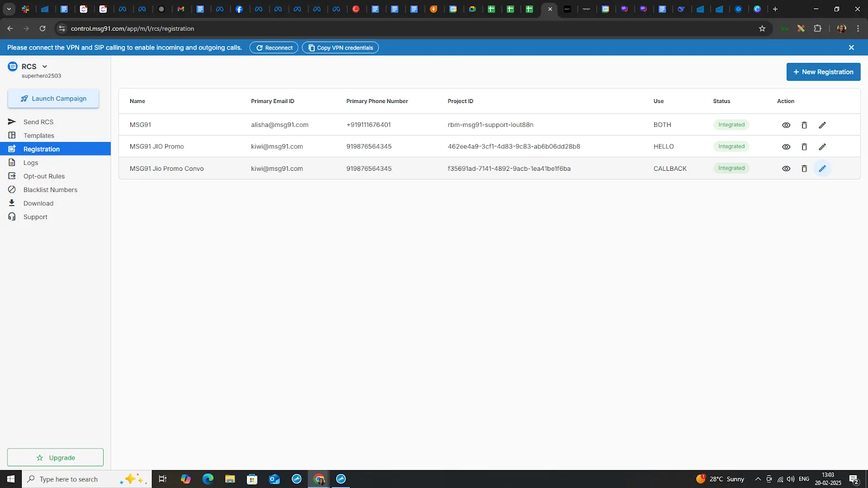Delete the MSG91 registration row

805,125
